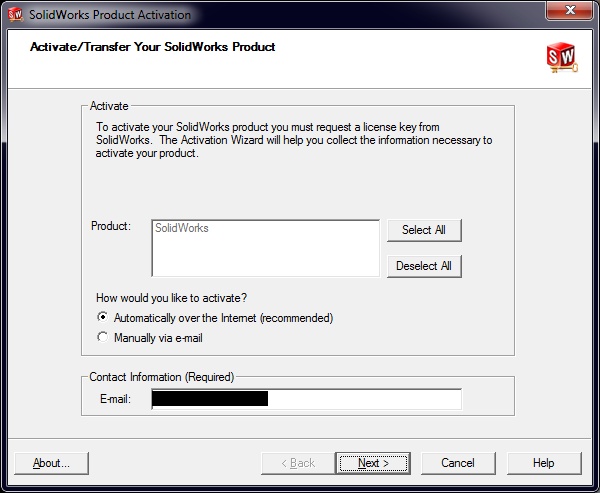Image resolution: width=600 pixels, height=493 pixels.
Task: Click the Select All button
Action: click(x=424, y=230)
